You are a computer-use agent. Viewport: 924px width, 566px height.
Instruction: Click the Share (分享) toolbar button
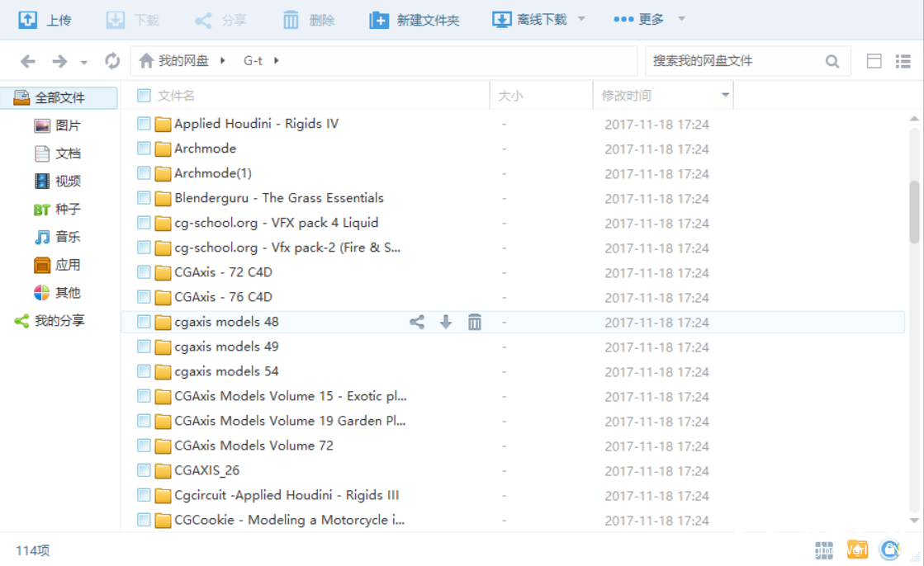(220, 20)
